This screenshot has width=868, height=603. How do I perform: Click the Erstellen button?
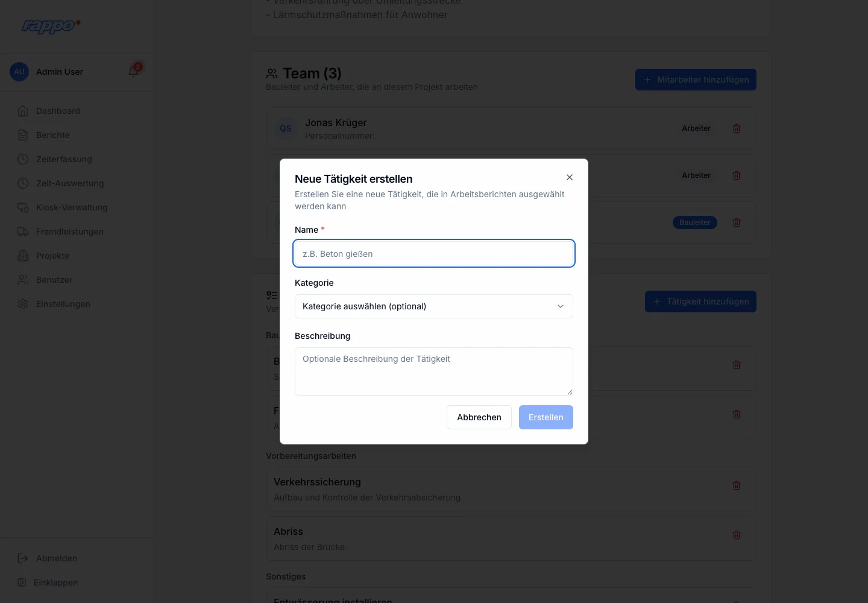(546, 417)
